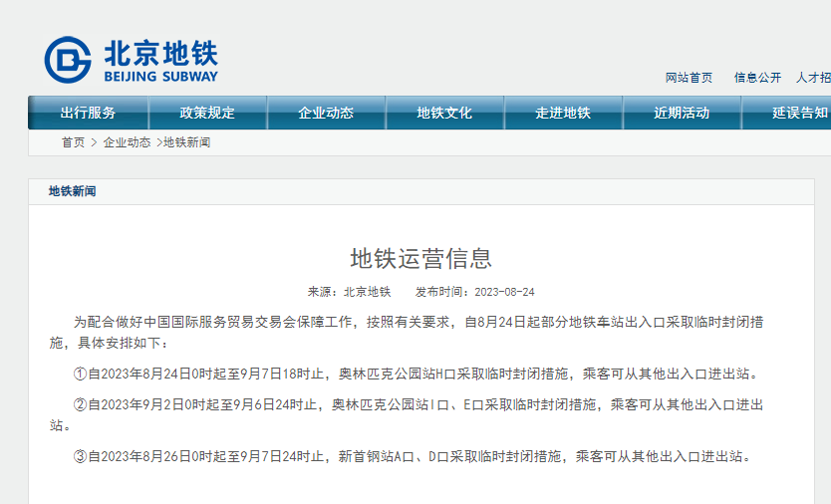Open the 出行服务 menu

tap(88, 113)
